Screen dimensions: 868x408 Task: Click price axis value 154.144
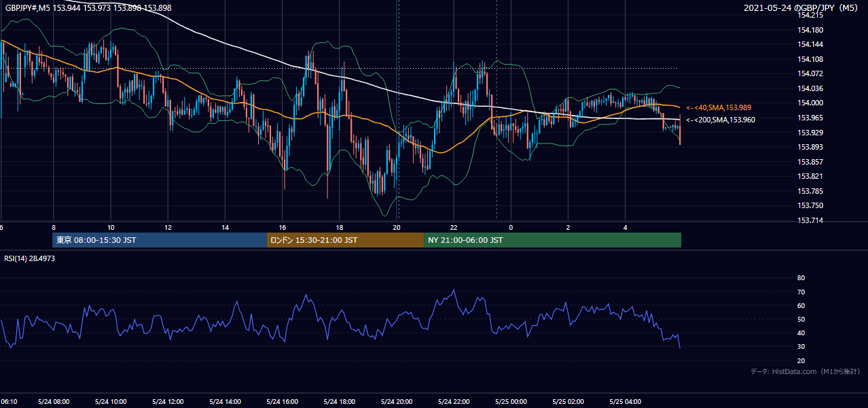tap(811, 44)
